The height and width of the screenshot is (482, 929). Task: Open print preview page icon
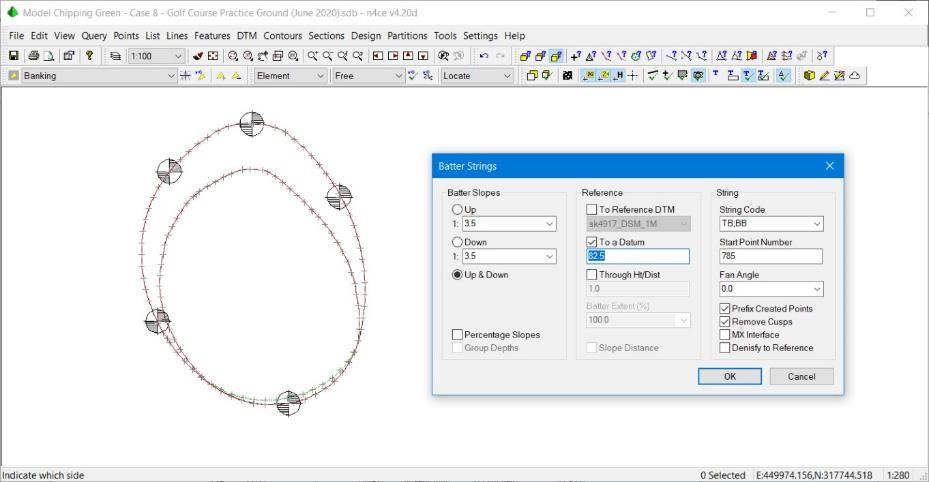[49, 56]
